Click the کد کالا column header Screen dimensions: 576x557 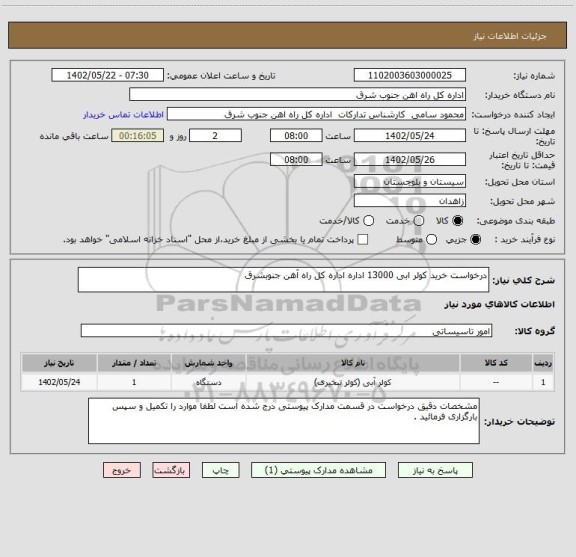click(x=496, y=363)
